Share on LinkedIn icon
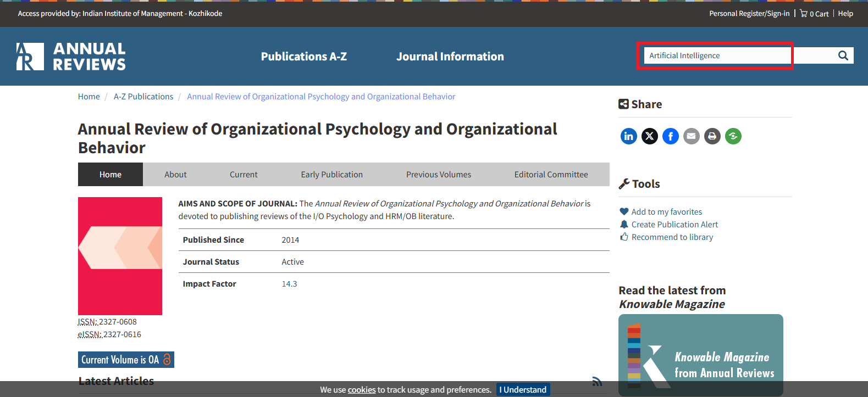The height and width of the screenshot is (397, 868). pos(628,136)
